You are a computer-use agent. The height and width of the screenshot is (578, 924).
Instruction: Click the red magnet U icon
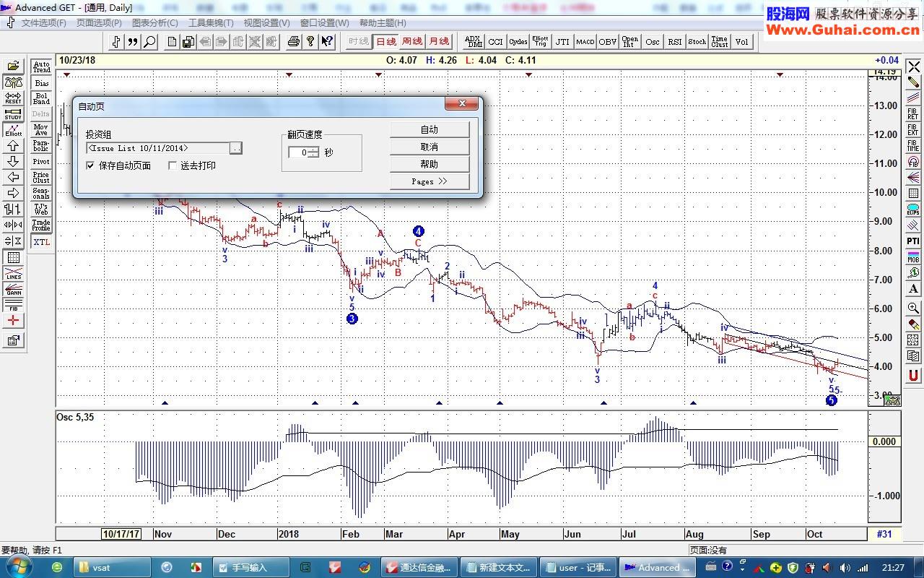913,375
